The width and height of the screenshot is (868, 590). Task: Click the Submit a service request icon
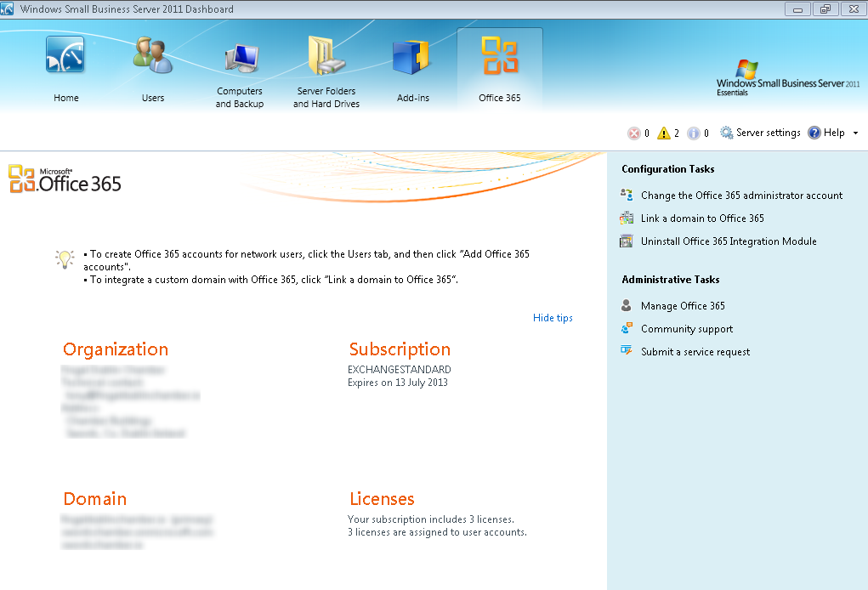[x=626, y=351]
